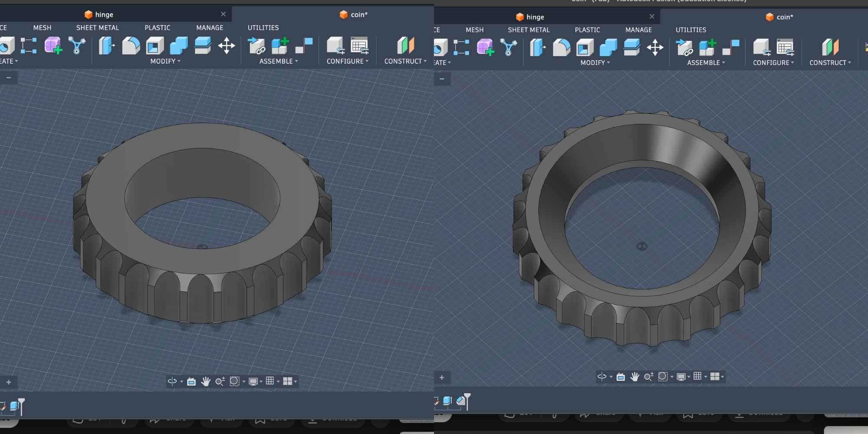Click the Look At icon in right window
868x434 pixels.
621,376
